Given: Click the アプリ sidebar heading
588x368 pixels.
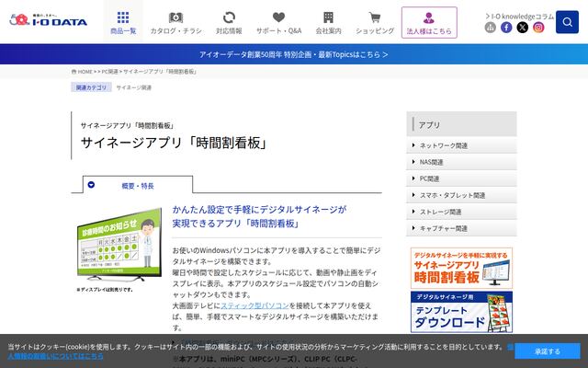Looking at the screenshot, I should pos(461,124).
